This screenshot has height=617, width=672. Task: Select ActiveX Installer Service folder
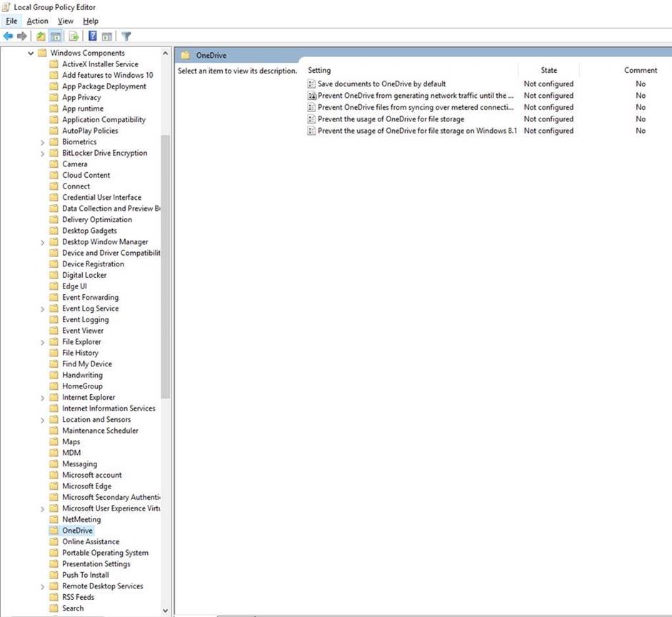click(100, 64)
